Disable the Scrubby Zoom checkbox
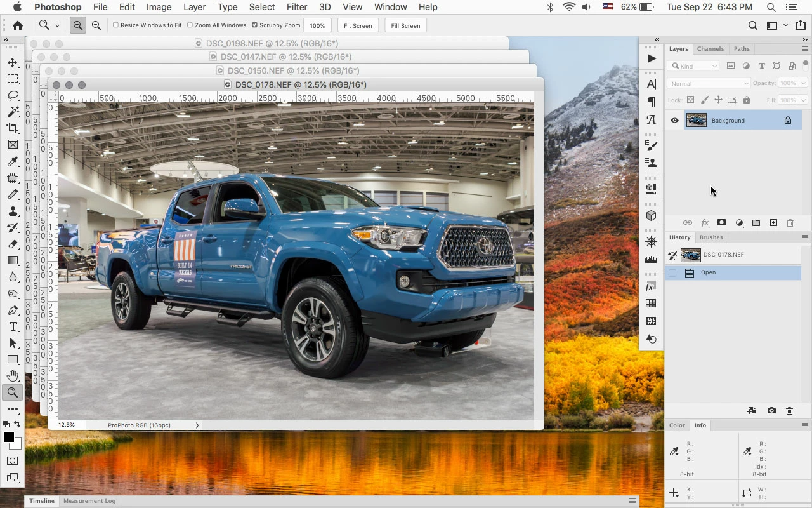812x508 pixels. pos(254,25)
